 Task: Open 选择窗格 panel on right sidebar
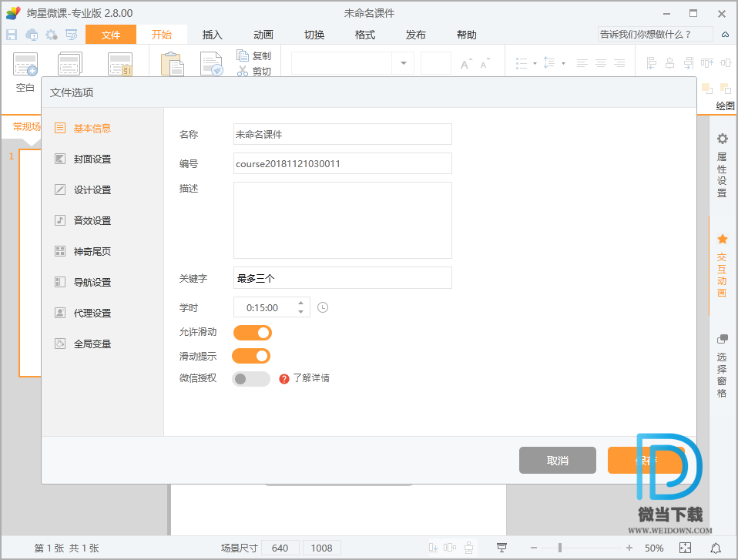click(x=722, y=366)
